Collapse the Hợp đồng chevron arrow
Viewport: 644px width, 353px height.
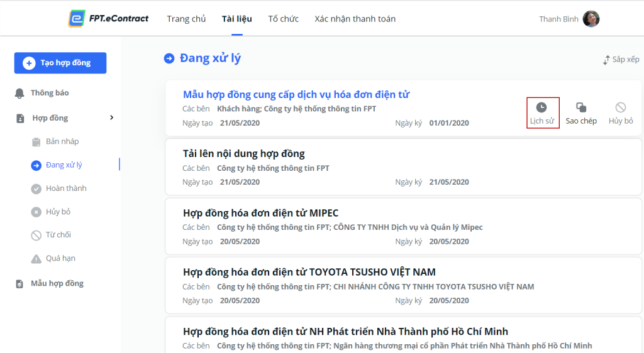point(111,117)
